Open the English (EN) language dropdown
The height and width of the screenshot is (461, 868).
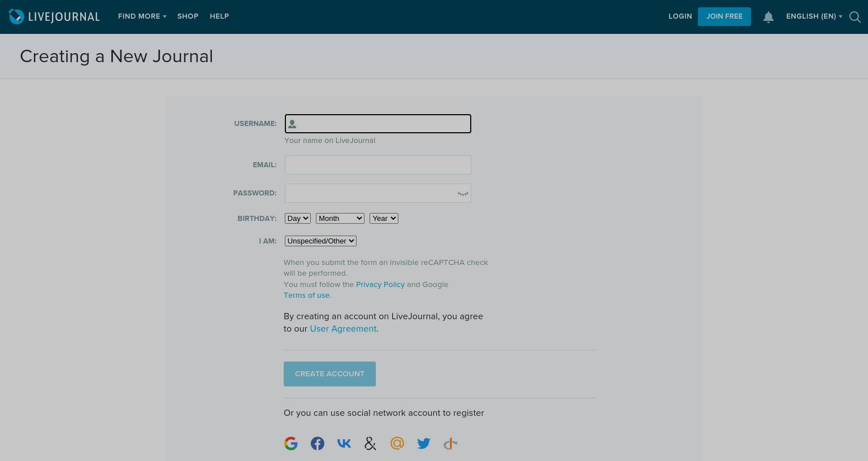[x=814, y=16]
